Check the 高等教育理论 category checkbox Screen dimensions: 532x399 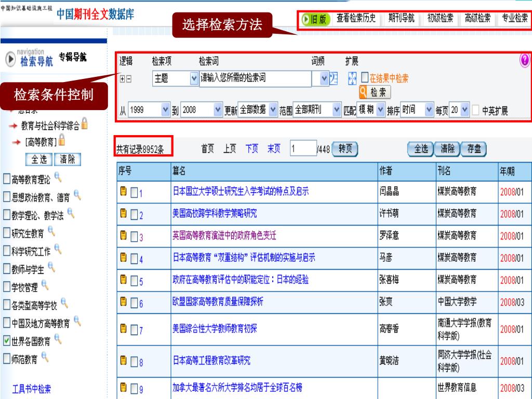pyautogui.click(x=6, y=179)
